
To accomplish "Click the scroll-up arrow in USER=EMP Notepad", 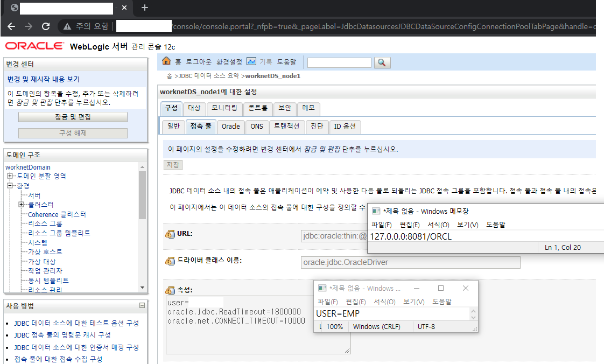I will tap(473, 311).
